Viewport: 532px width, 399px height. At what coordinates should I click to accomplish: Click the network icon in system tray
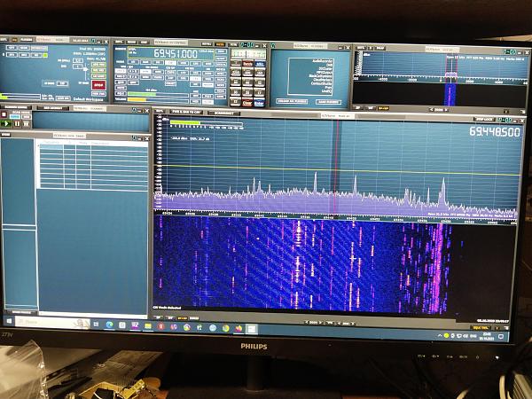tap(458, 336)
